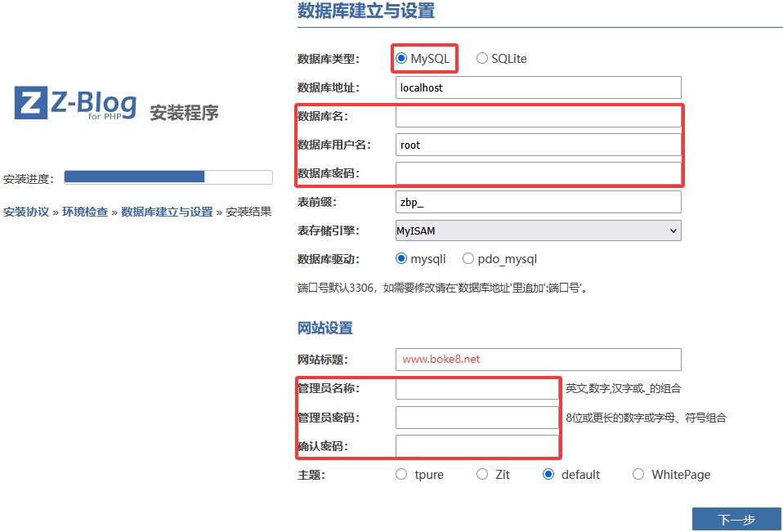Screen dimensions: 783x532
Task: Click the 数据库类型 label
Action: [x=328, y=59]
